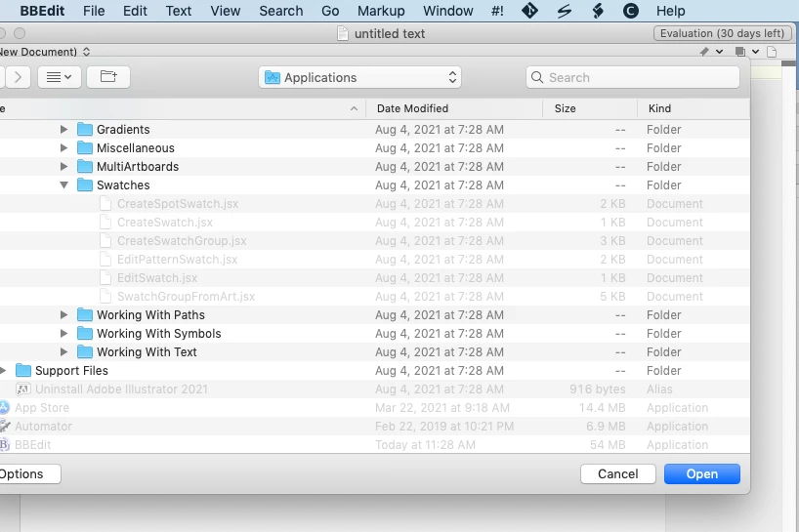Click the CreateSwatch.jsx file icon
The image size is (799, 532).
coord(105,222)
